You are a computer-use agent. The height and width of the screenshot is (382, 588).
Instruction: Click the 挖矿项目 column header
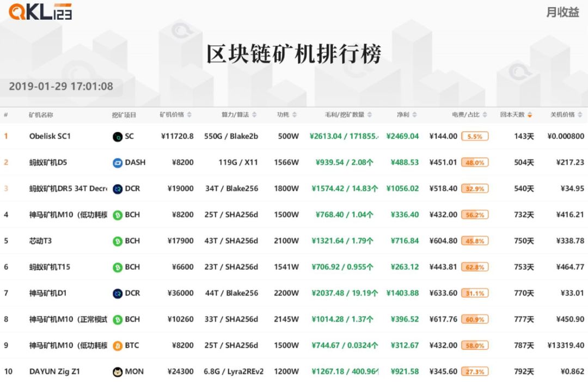[124, 115]
